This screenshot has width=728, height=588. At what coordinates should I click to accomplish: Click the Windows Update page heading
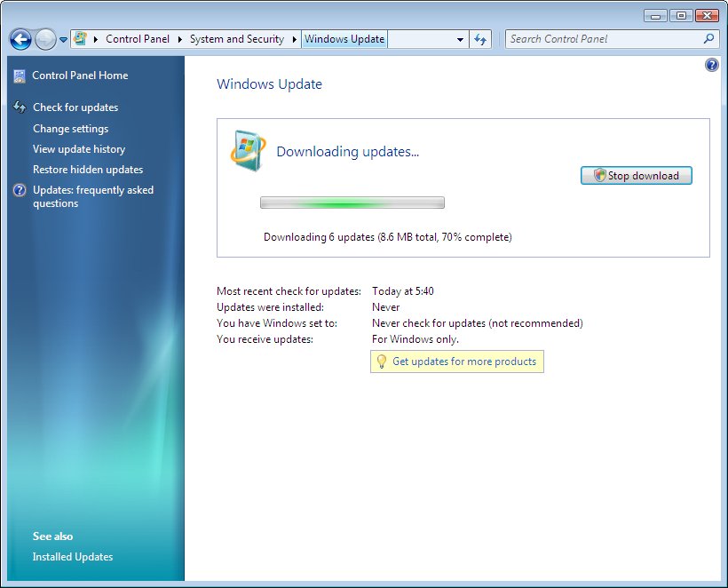(269, 84)
